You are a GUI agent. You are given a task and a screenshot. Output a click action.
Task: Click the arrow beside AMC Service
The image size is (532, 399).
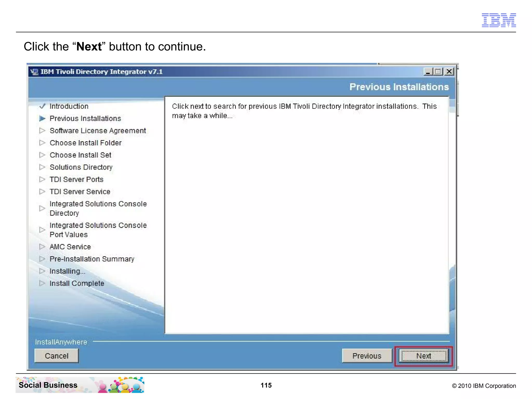[42, 247]
